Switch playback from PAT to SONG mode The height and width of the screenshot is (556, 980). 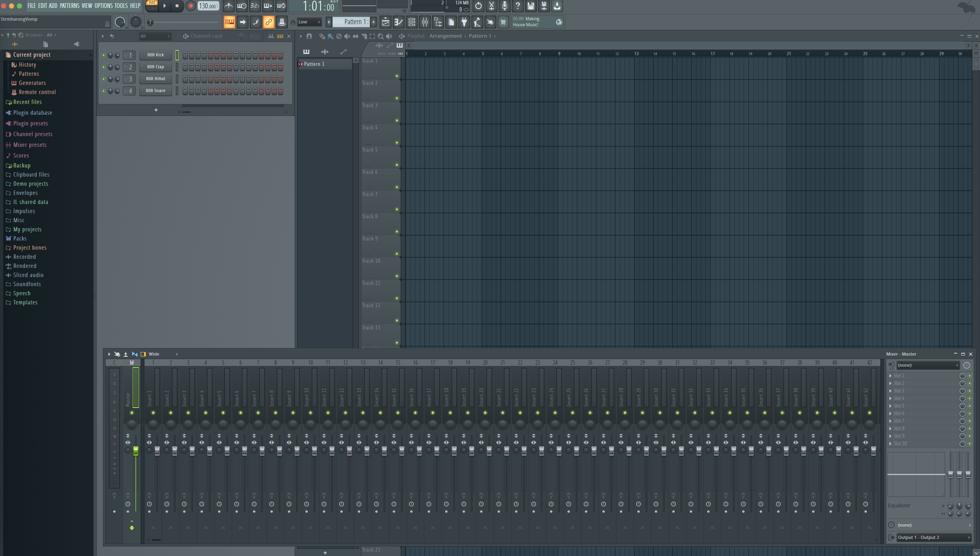click(152, 9)
